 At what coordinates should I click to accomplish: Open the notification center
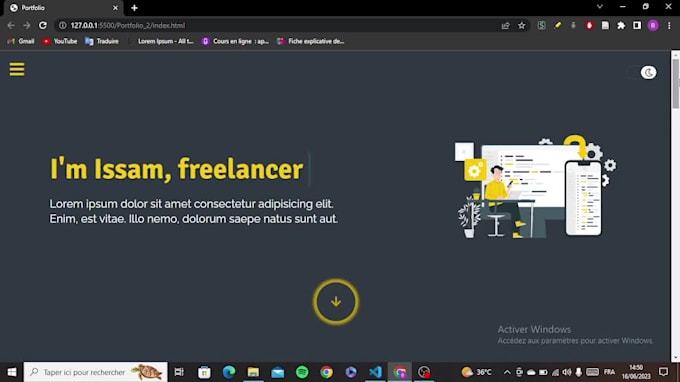[663, 372]
